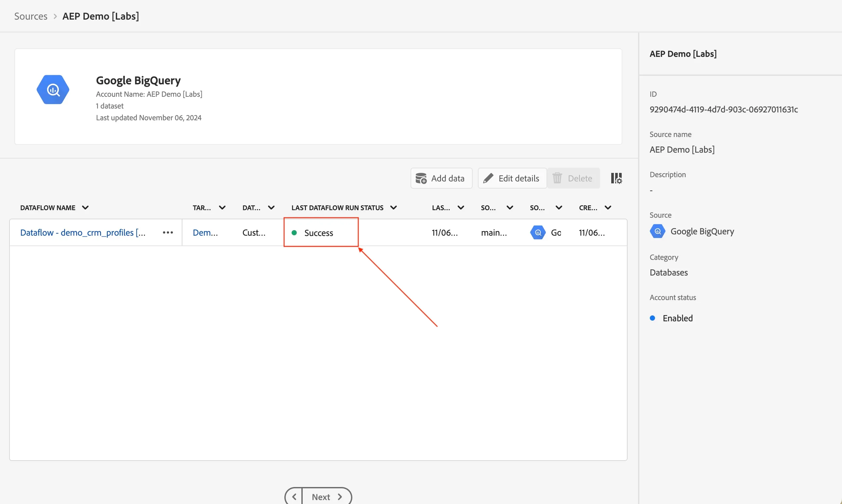Screen dimensions: 842x504
Task: Open the column settings icon
Action: [x=616, y=178]
